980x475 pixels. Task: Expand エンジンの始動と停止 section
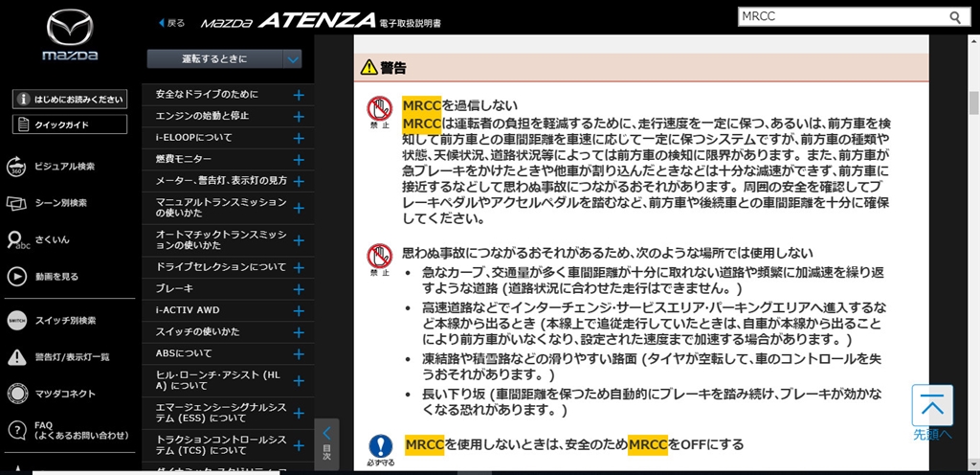coord(299,117)
